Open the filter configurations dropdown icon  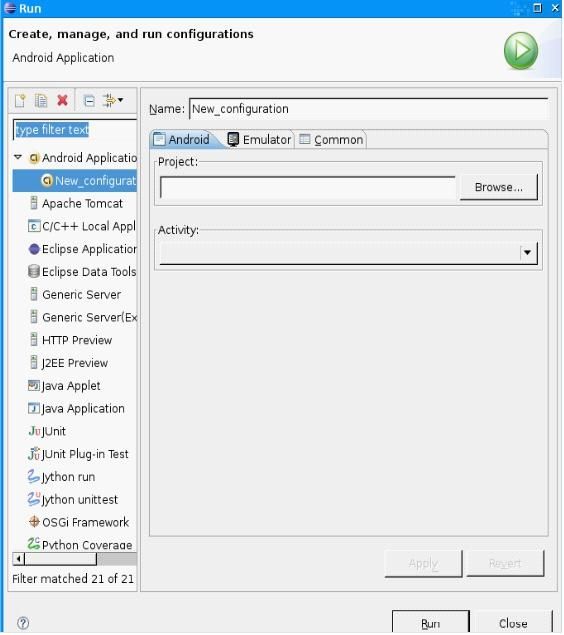click(x=113, y=100)
